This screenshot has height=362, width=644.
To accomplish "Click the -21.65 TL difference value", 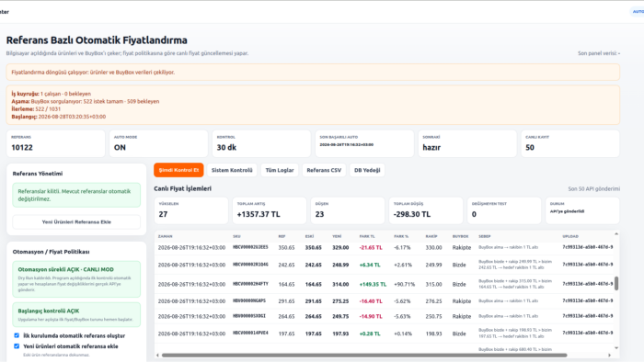I will click(x=371, y=248).
